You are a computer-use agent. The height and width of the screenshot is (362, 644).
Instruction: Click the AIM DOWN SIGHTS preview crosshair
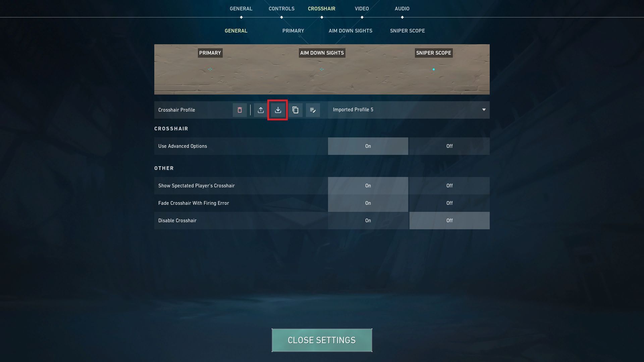click(x=322, y=69)
